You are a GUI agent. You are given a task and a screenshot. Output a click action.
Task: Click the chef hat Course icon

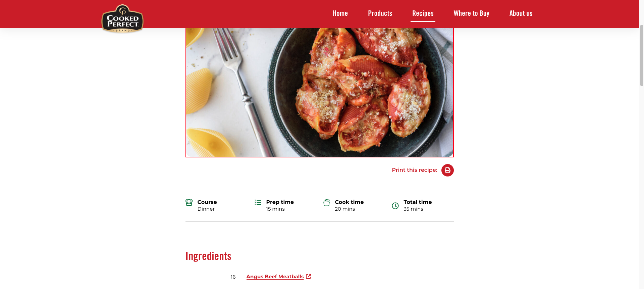pos(189,202)
